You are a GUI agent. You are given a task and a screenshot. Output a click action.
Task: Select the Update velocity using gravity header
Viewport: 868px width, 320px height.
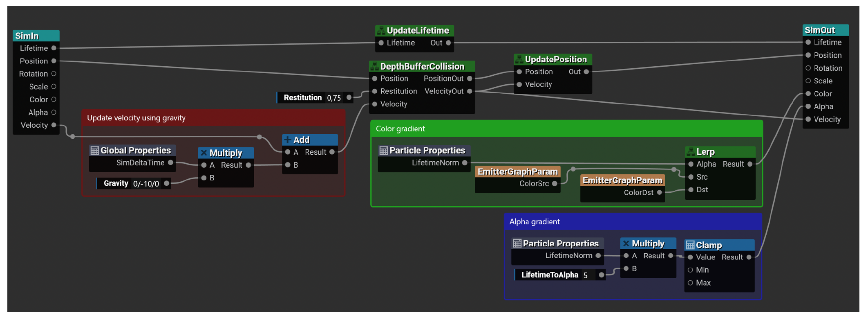pos(213,118)
